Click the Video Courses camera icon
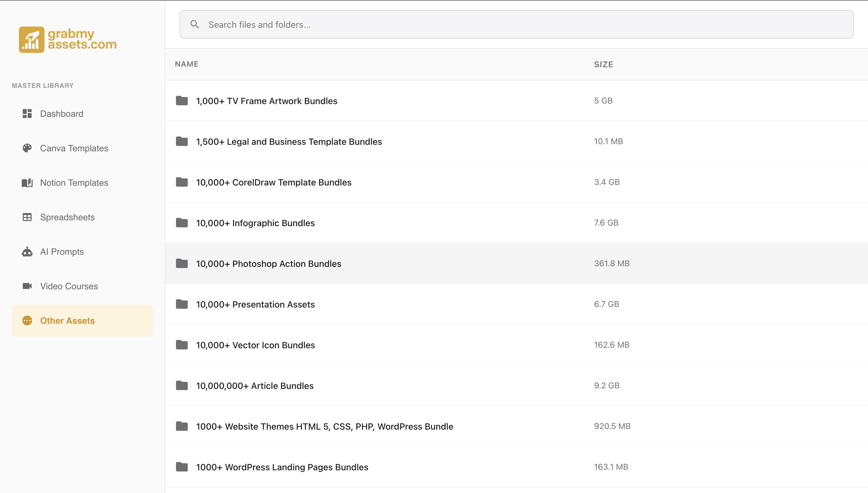Viewport: 868px width, 493px height. [27, 286]
